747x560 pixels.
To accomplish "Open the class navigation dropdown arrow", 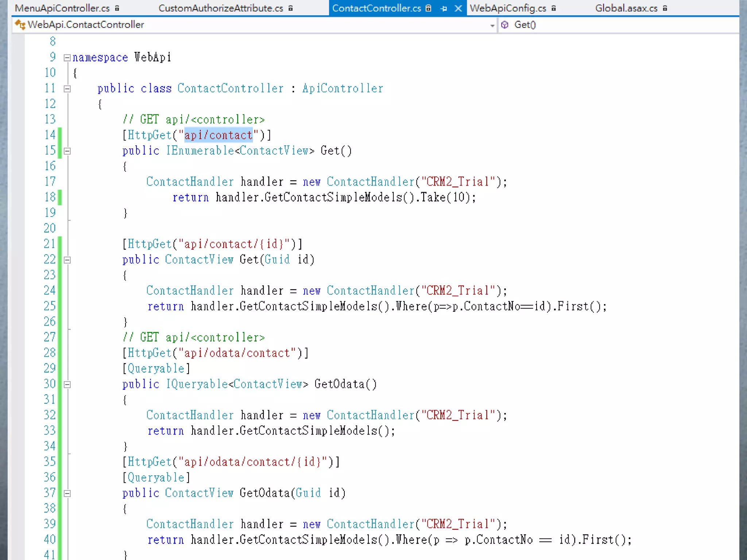I will 492,25.
